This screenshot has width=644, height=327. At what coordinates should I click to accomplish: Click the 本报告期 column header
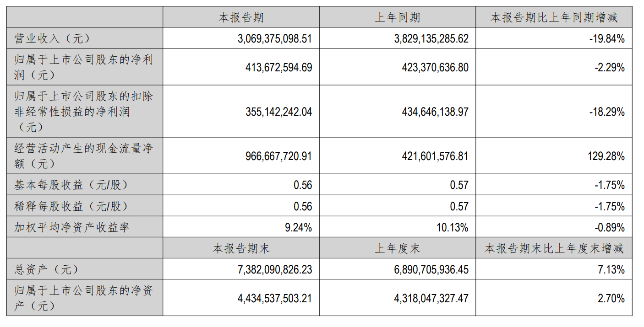241,18
